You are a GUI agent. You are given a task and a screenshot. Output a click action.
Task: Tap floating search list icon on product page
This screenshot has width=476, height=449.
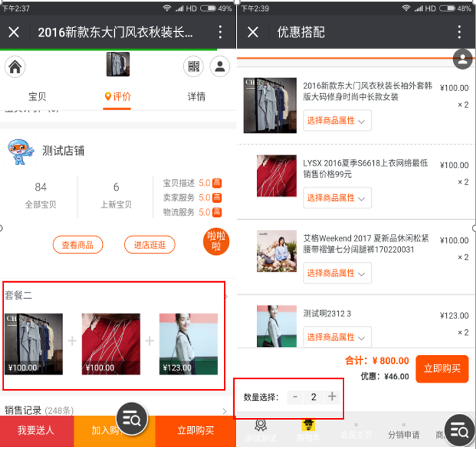coord(132,419)
